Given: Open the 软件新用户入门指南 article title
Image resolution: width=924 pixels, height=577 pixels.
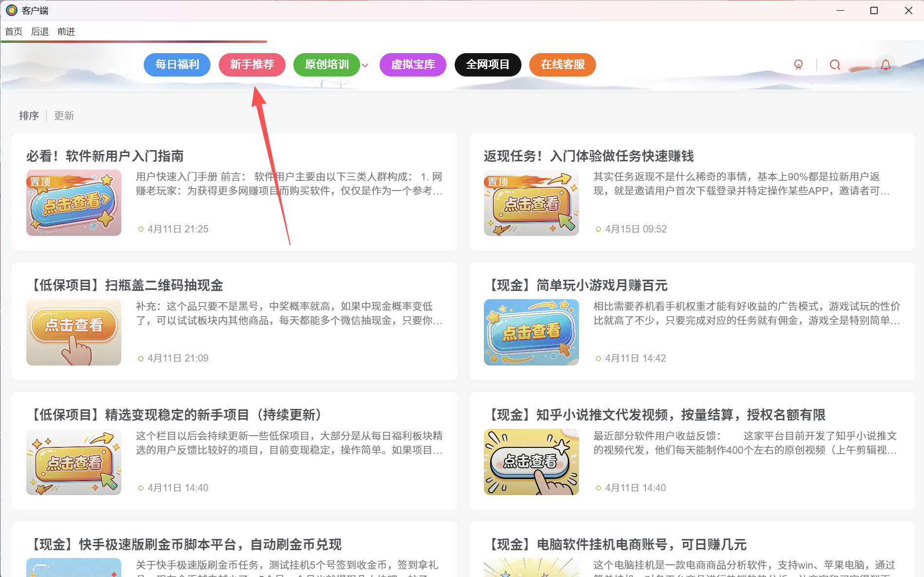Looking at the screenshot, I should tap(105, 156).
